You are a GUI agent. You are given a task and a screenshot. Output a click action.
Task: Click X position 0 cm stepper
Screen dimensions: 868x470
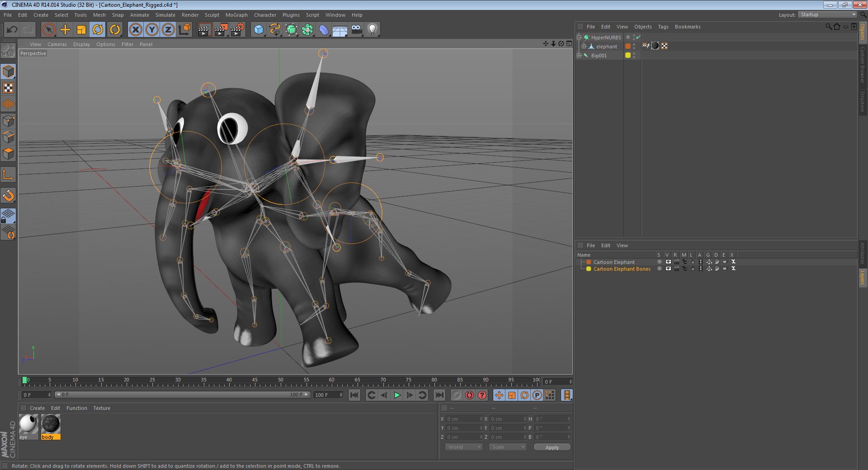click(481, 419)
